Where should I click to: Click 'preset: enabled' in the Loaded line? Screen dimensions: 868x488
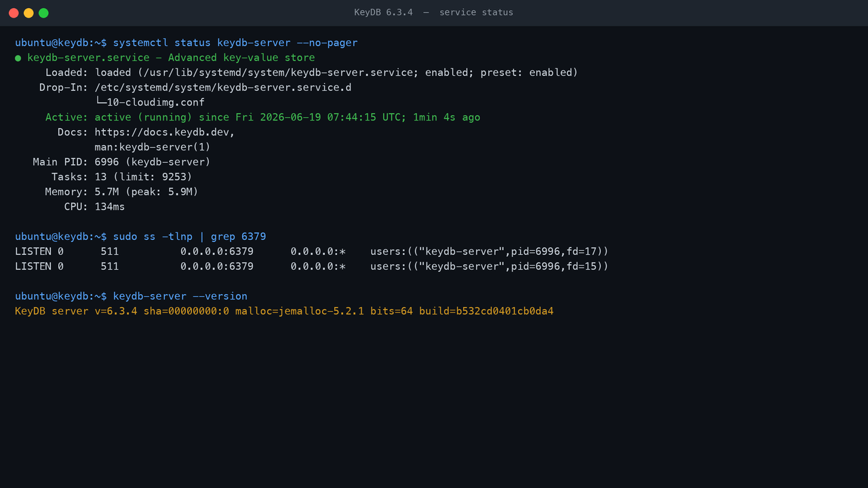coord(526,73)
